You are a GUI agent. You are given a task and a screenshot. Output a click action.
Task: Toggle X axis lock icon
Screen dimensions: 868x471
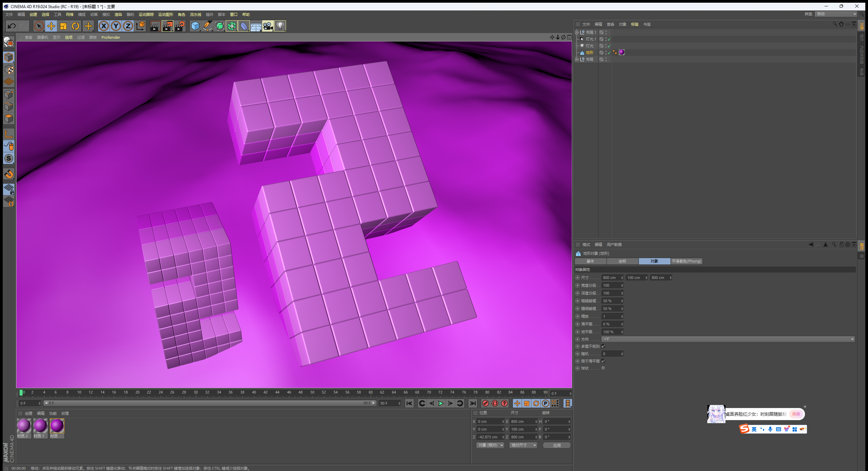point(103,26)
